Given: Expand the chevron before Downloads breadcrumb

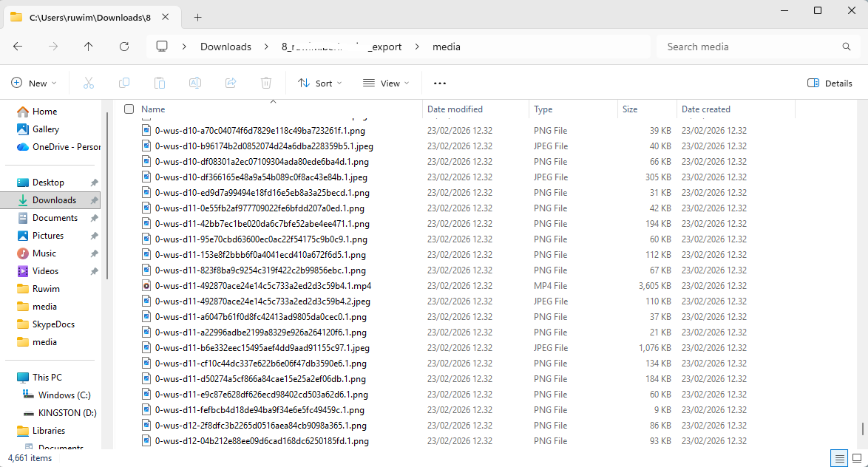Looking at the screenshot, I should tap(184, 47).
